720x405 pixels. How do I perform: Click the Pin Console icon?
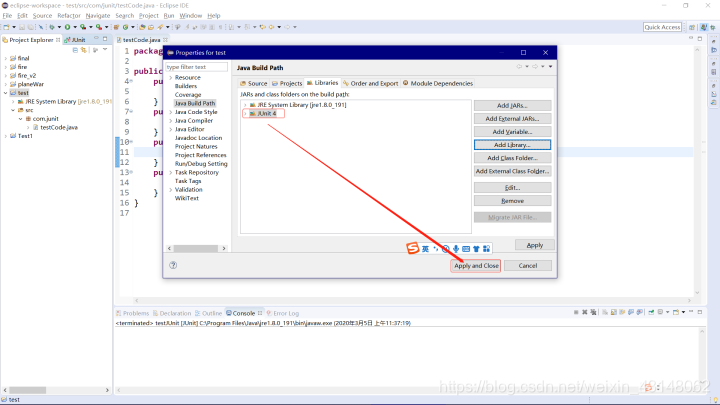pos(651,312)
